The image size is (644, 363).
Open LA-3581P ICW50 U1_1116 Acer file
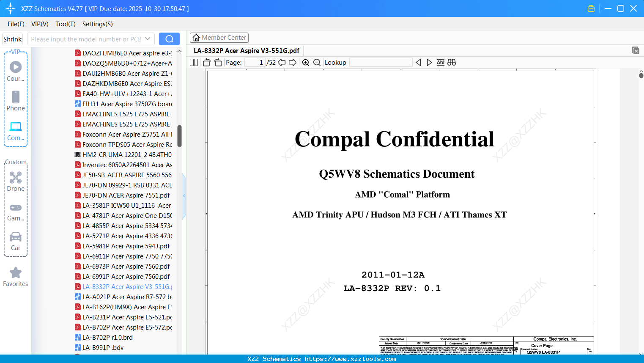[123, 206]
